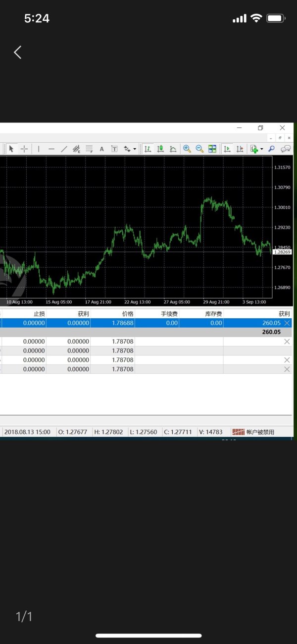Expand the indicators list dropdown arrow
Screen dimensions: 297x644
pos(261,149)
